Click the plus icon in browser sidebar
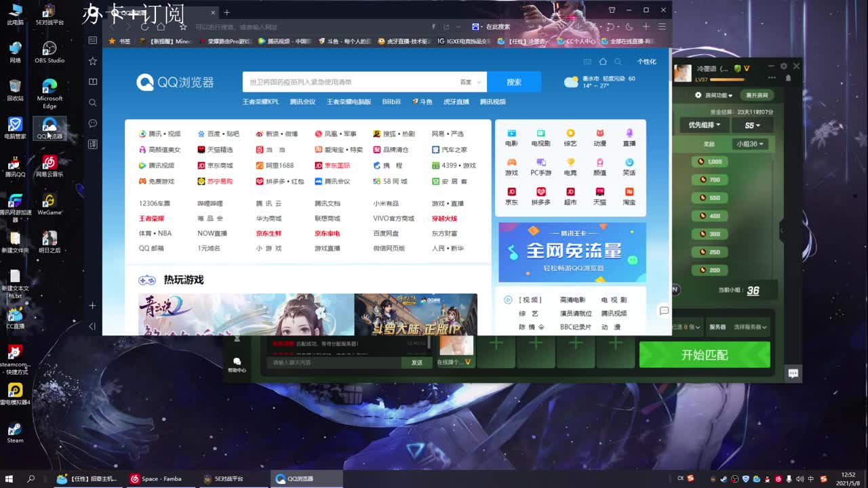 point(93,306)
